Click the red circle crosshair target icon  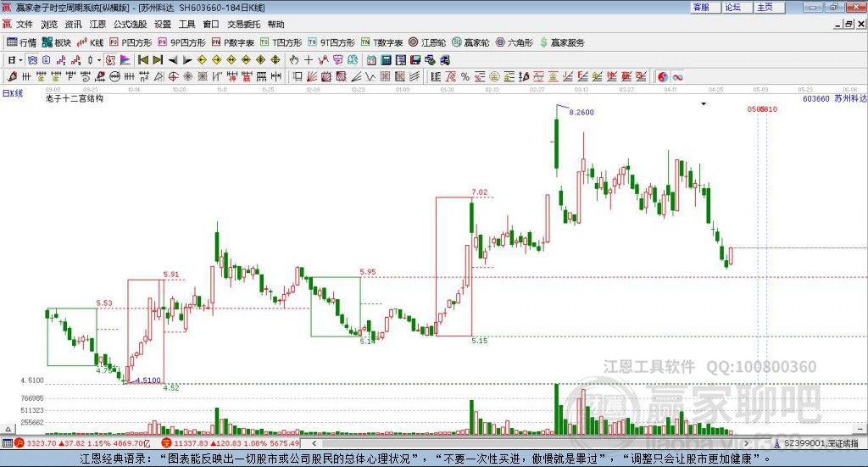pyautogui.click(x=173, y=77)
